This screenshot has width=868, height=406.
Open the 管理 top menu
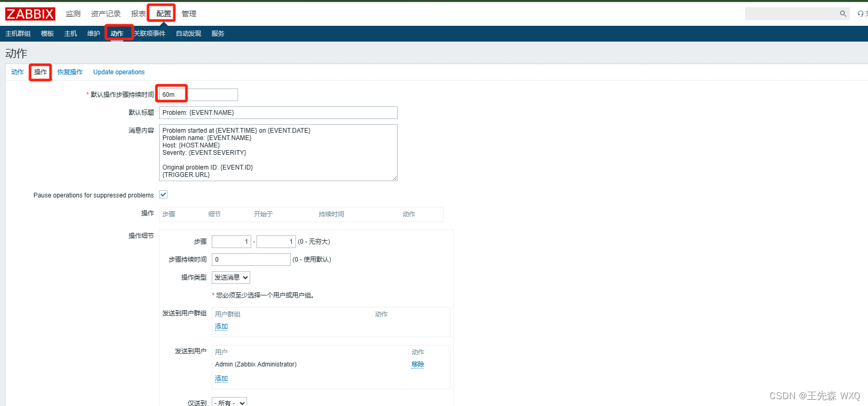click(189, 14)
